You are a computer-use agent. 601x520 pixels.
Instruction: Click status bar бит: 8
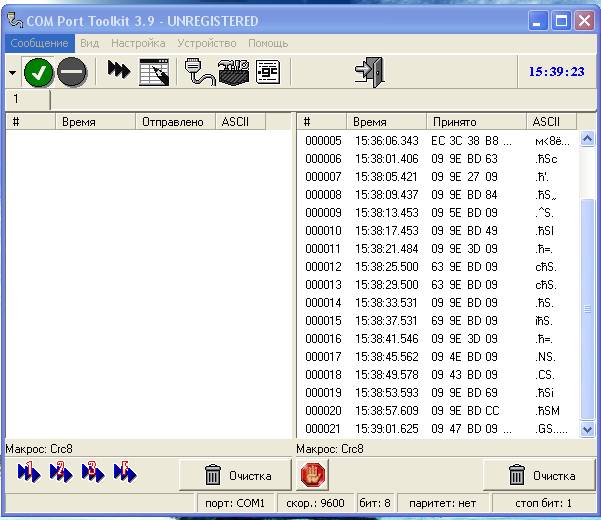375,503
